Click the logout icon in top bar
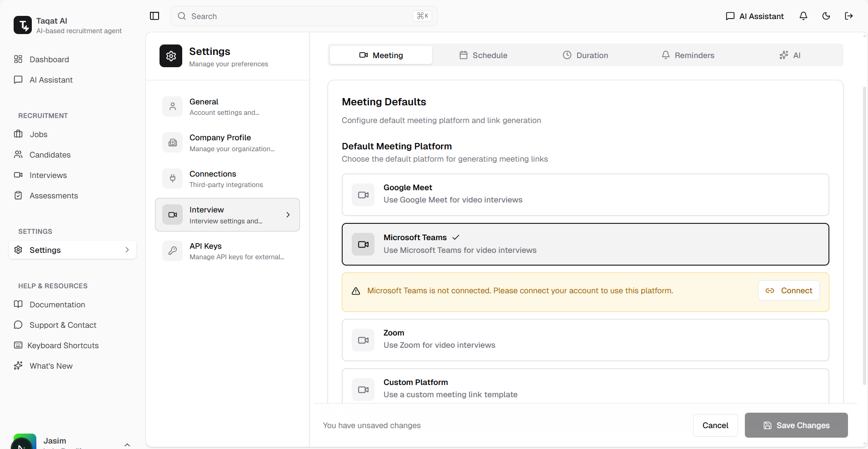Viewport: 868px width, 449px height. click(848, 16)
